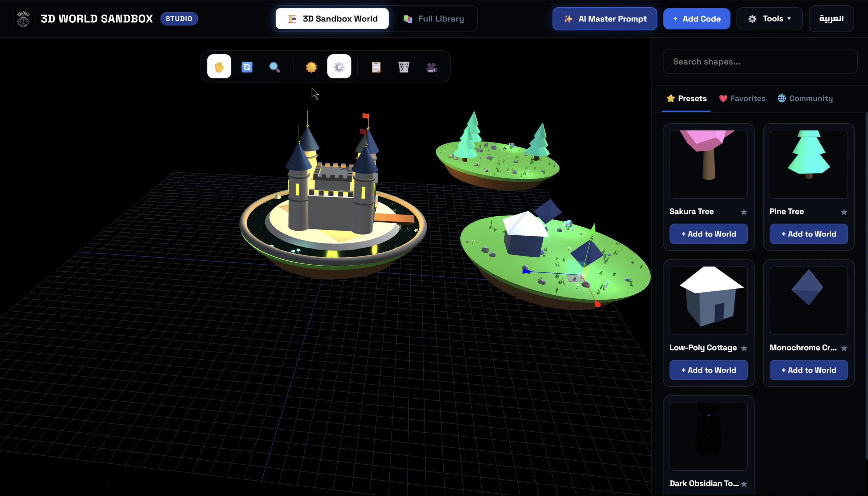868x496 pixels.
Task: Click the Sakura Tree label
Action: (x=691, y=211)
